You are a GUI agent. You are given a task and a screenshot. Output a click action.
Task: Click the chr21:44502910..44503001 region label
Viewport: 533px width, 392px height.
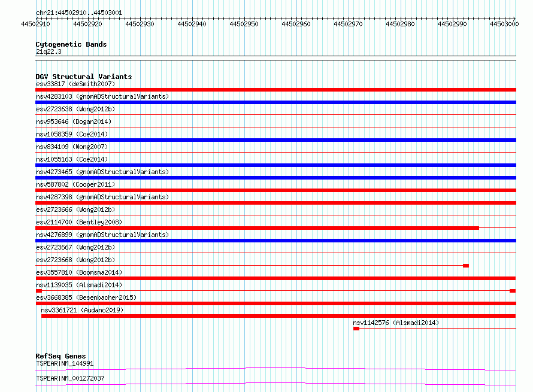(x=79, y=13)
